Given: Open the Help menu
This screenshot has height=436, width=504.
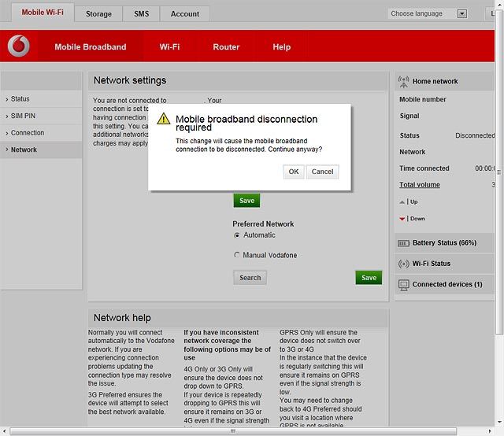Looking at the screenshot, I should click(282, 47).
